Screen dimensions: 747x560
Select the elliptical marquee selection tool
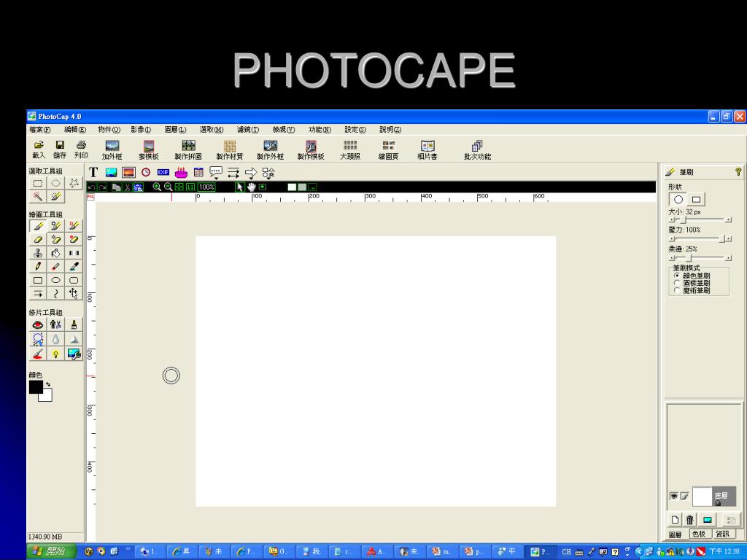pos(55,183)
